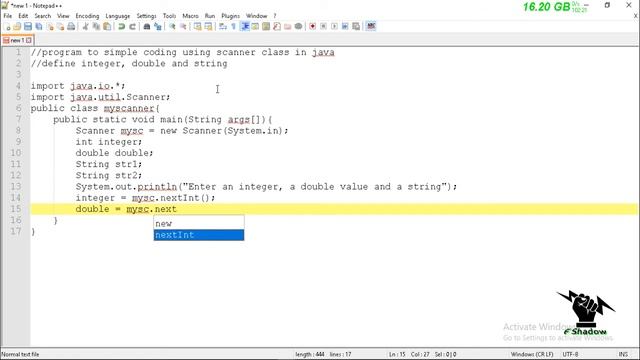Open the ? help menu
Viewport: 640px width, 360px height.
click(275, 16)
